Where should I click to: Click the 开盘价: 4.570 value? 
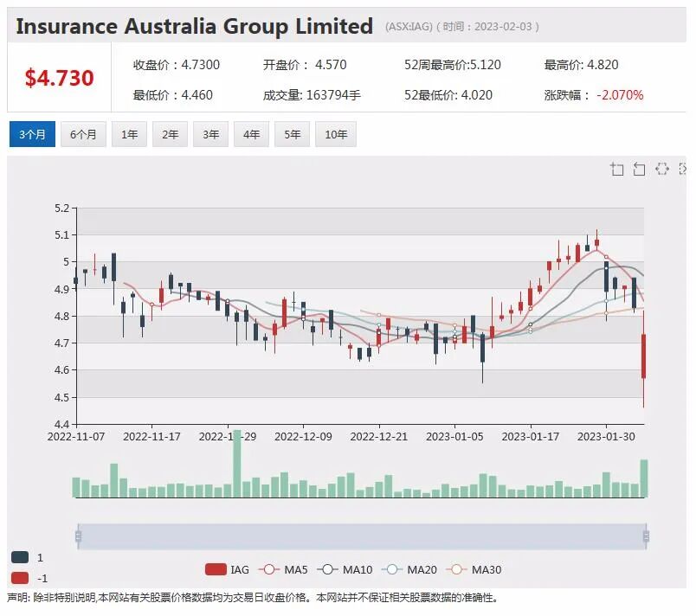pyautogui.click(x=305, y=65)
